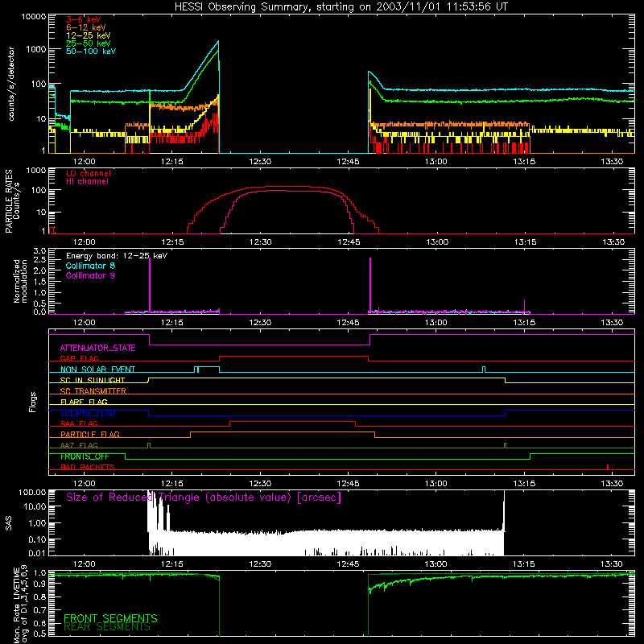
Task: Click the ATTENUATOR_STATE flag label
Action: (97, 349)
